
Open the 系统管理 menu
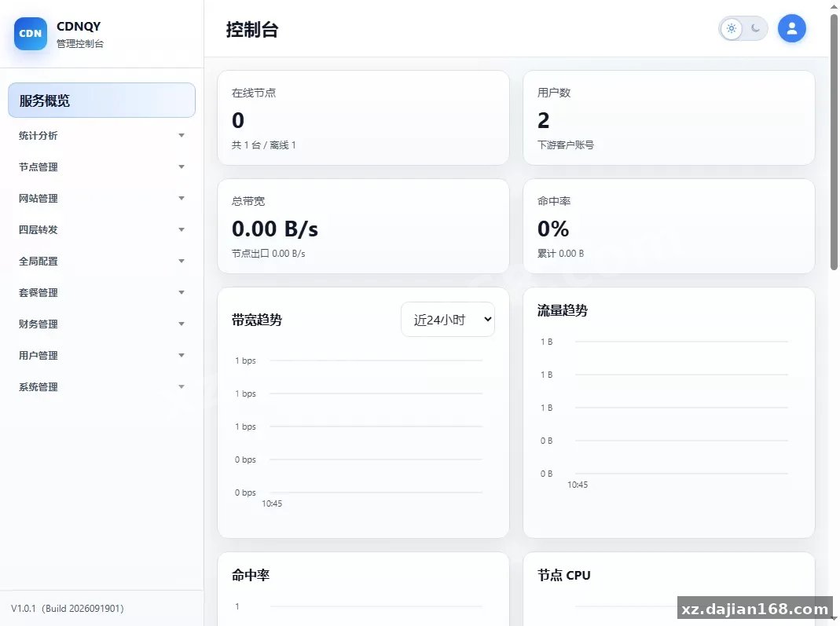point(102,386)
